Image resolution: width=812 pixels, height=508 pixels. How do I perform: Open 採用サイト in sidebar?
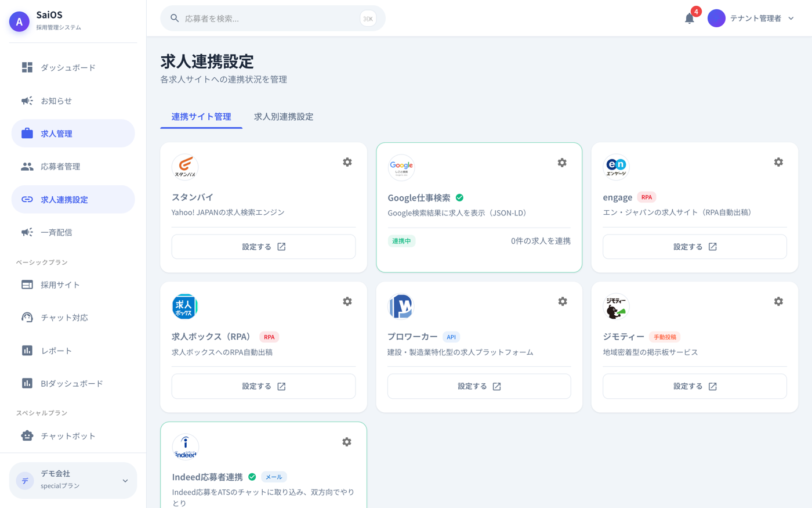73,284
